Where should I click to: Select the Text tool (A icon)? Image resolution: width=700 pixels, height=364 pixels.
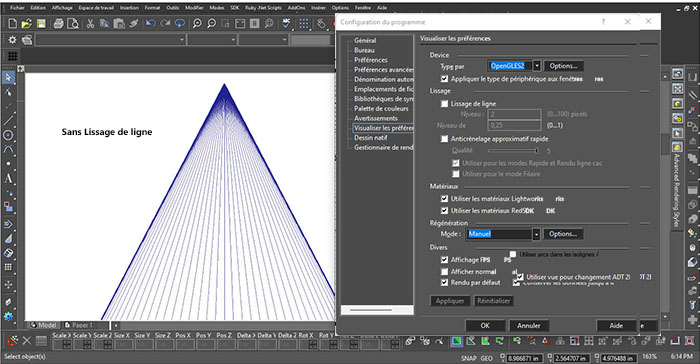click(8, 179)
